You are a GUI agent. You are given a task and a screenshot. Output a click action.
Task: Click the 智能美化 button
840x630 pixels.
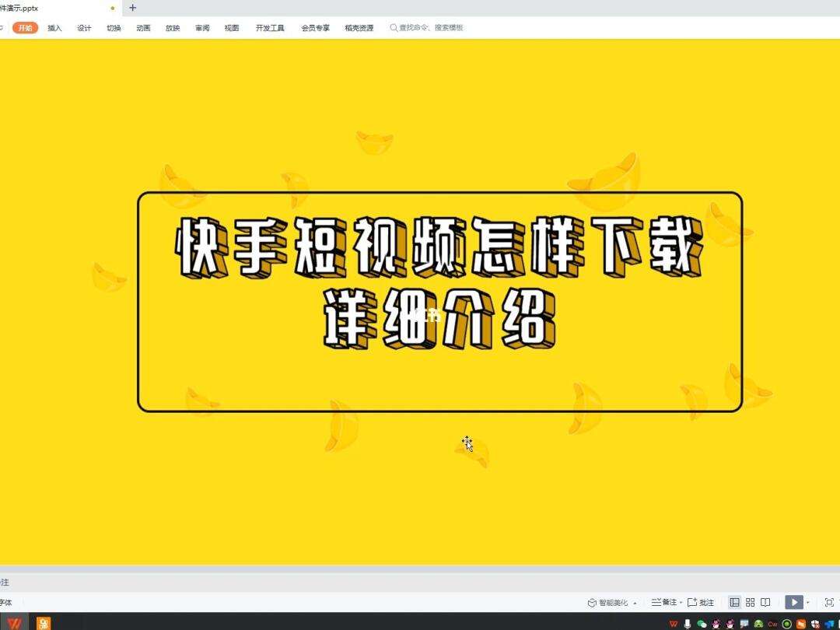[x=608, y=603]
